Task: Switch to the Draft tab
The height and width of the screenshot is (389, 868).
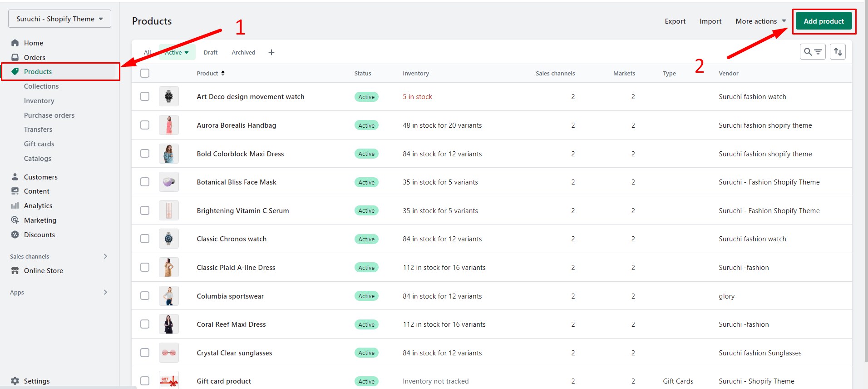Action: 211,52
